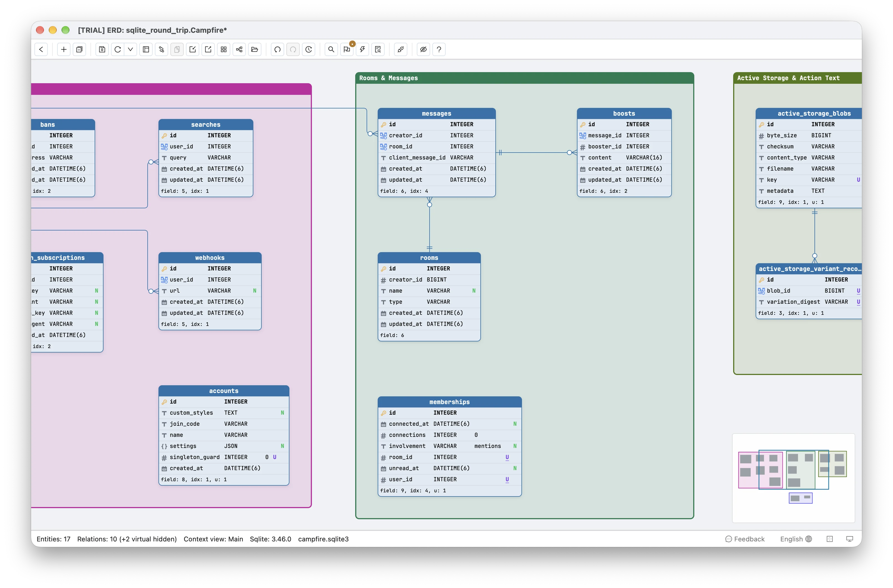
Task: Click 'Context view: Main' in status bar
Action: [x=213, y=539]
